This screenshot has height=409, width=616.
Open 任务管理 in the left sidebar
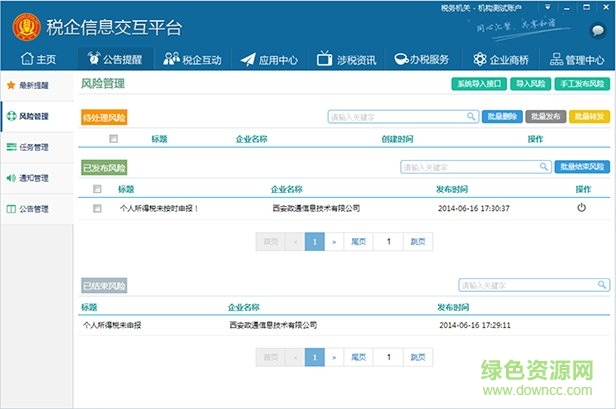(x=33, y=147)
